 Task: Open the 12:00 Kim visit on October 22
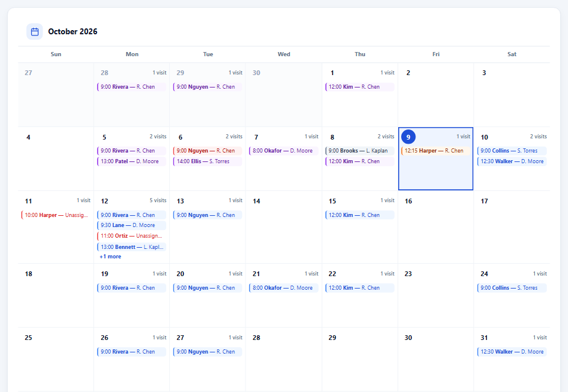click(360, 288)
